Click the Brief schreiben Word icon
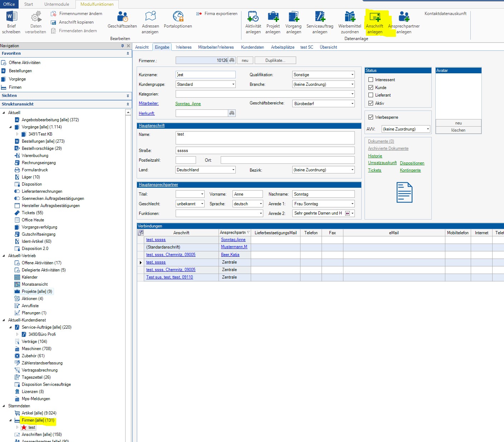 coord(11,16)
